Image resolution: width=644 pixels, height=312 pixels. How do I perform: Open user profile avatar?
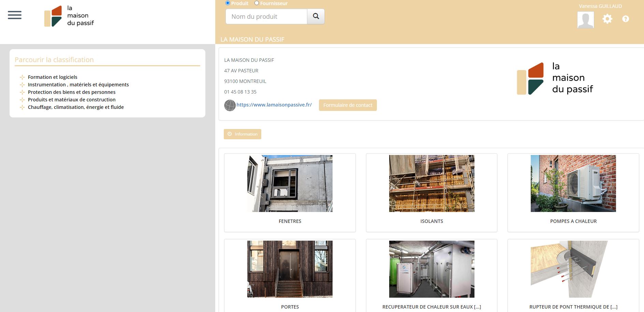tap(585, 20)
